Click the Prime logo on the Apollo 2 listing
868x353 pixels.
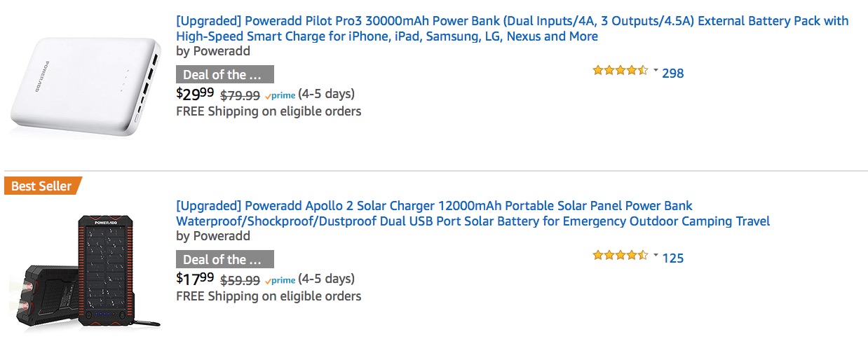point(280,280)
